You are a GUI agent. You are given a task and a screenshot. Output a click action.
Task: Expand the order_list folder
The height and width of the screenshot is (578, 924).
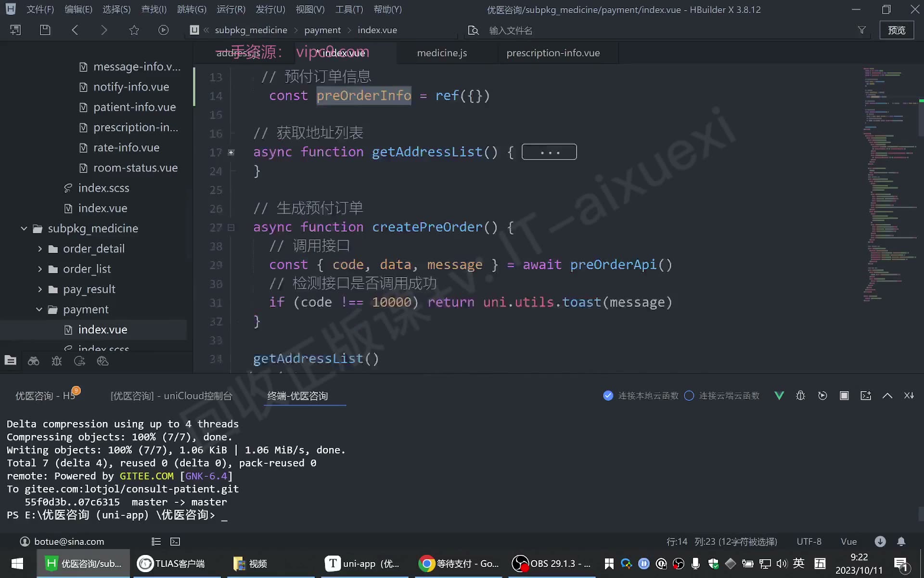(40, 269)
